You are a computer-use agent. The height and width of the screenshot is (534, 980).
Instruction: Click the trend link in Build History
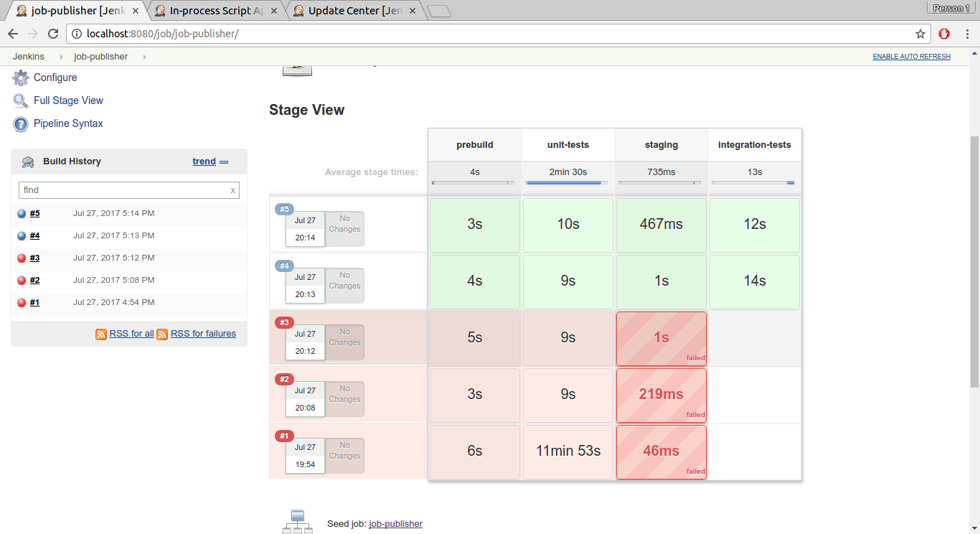(204, 161)
